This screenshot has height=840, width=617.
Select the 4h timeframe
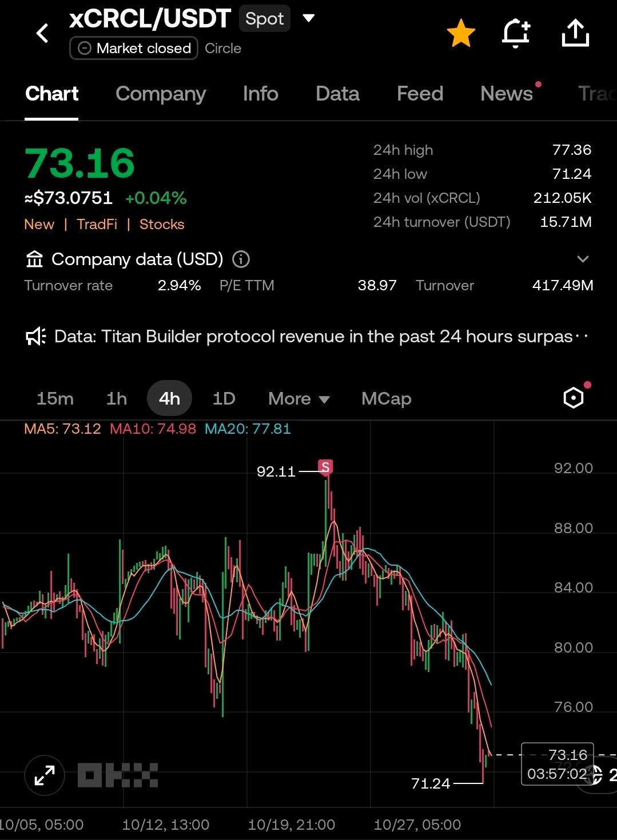(169, 399)
